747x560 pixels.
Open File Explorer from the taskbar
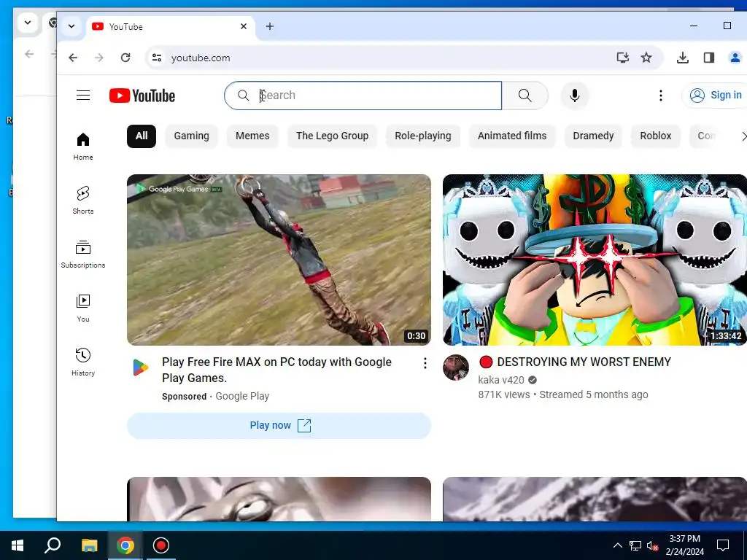tap(89, 545)
